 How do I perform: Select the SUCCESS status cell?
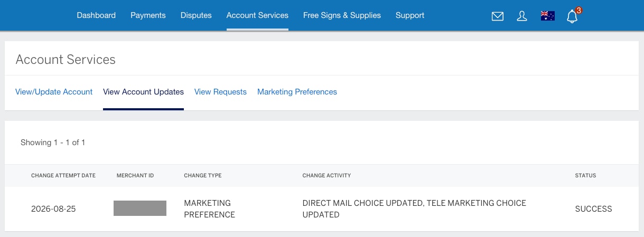tap(593, 209)
